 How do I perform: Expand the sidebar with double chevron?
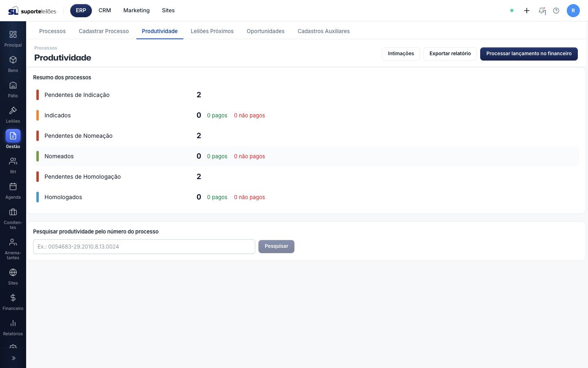13,358
